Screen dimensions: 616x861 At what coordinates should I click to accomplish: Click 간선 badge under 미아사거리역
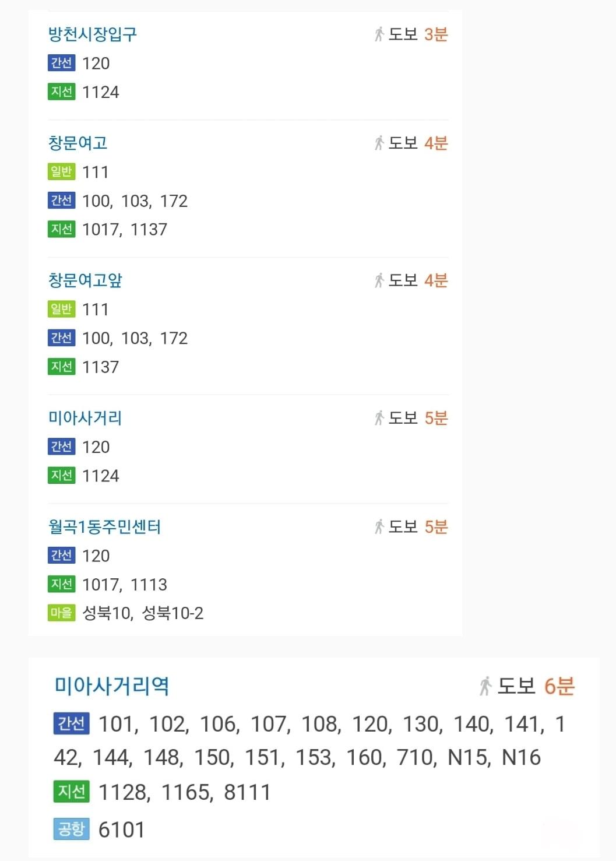click(71, 723)
